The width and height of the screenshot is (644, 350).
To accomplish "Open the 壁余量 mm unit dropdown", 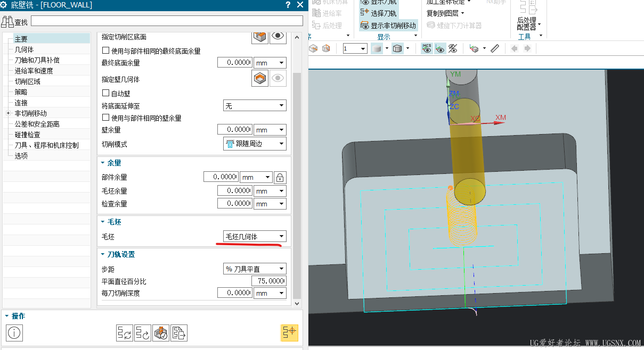I will click(x=270, y=130).
